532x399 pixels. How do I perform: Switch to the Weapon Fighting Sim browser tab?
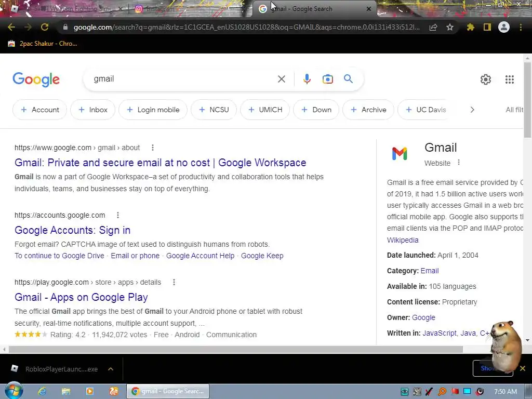[x=68, y=9]
